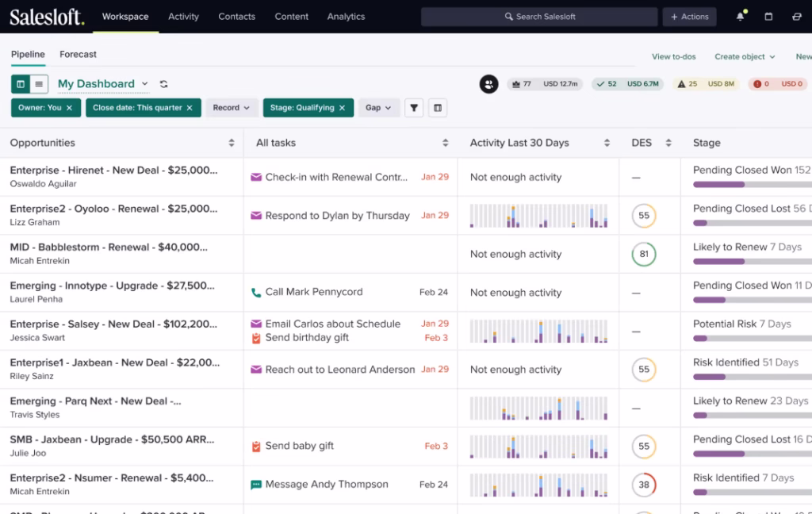Click the Actions button
The height and width of the screenshot is (514, 812).
pyautogui.click(x=689, y=17)
